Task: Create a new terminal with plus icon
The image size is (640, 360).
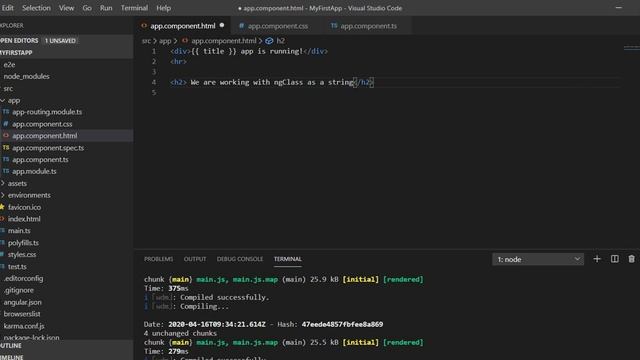Action: tap(597, 259)
